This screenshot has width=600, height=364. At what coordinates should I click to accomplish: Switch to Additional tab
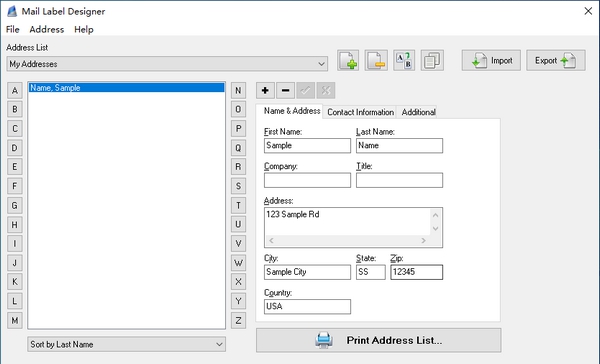pos(418,112)
